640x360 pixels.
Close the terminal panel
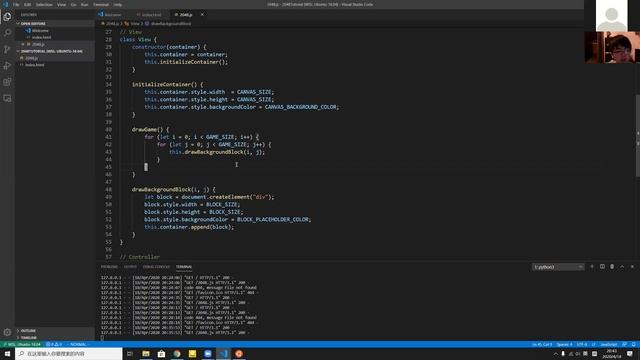click(x=632, y=267)
